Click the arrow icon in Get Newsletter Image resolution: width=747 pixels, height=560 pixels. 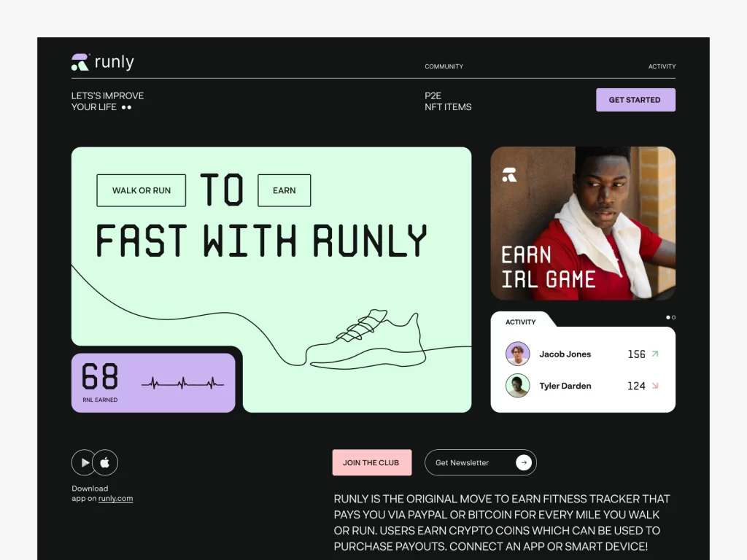coord(524,462)
